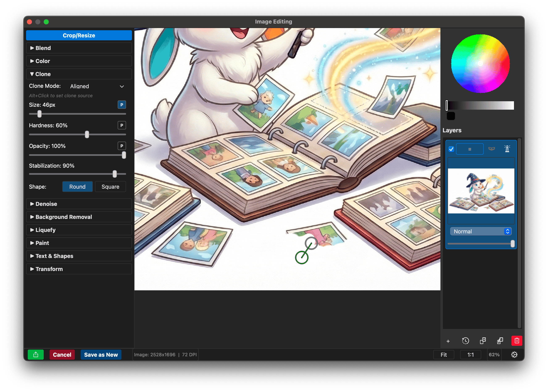Click the Save as New button
Screen dimensions: 548x392
tap(101, 354)
